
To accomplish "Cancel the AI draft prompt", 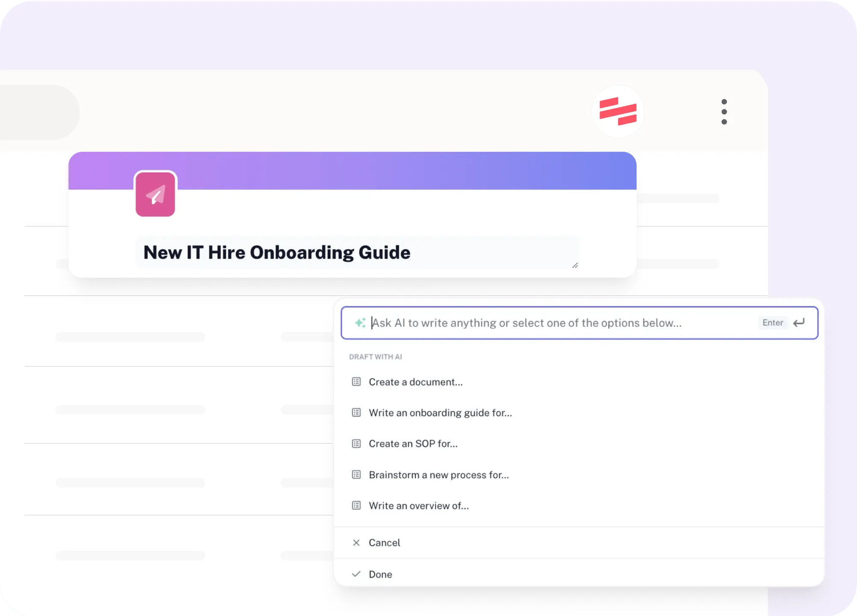I will [579, 543].
